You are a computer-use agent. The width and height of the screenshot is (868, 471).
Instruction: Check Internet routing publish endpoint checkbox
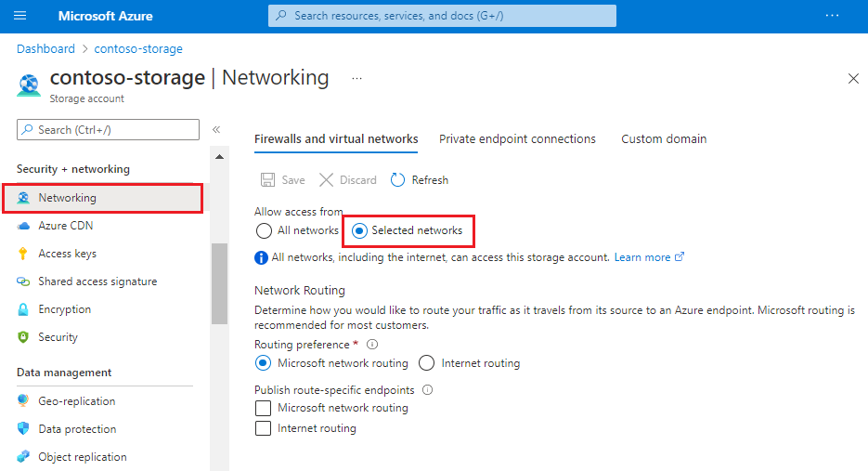pyautogui.click(x=264, y=428)
